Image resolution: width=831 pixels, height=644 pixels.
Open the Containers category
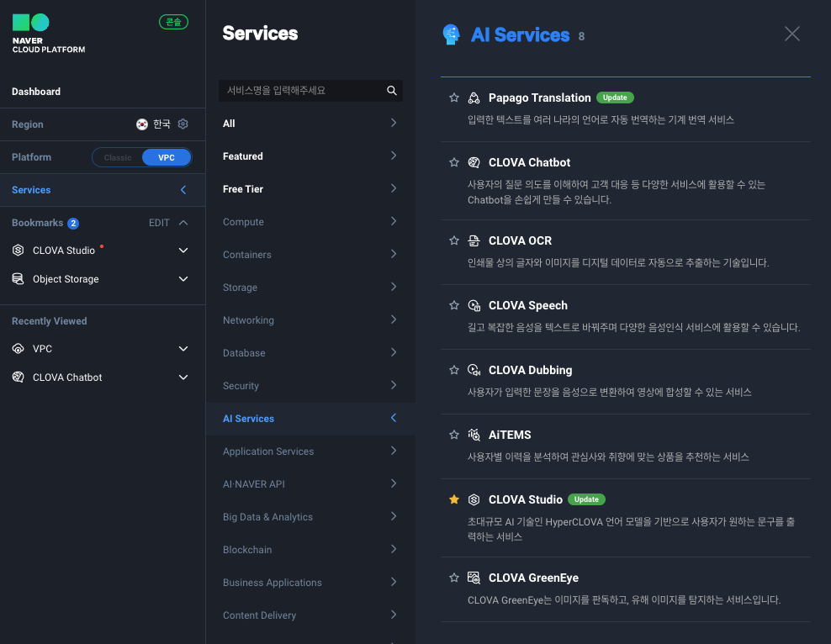click(310, 254)
